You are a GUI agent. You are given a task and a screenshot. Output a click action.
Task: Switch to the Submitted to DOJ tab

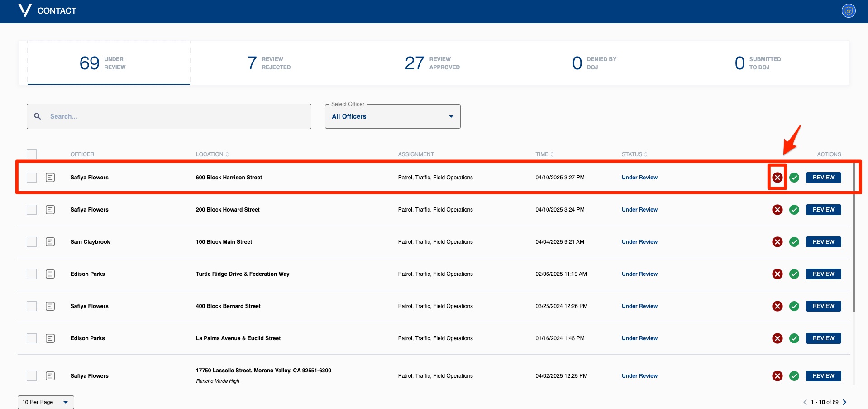(758, 63)
